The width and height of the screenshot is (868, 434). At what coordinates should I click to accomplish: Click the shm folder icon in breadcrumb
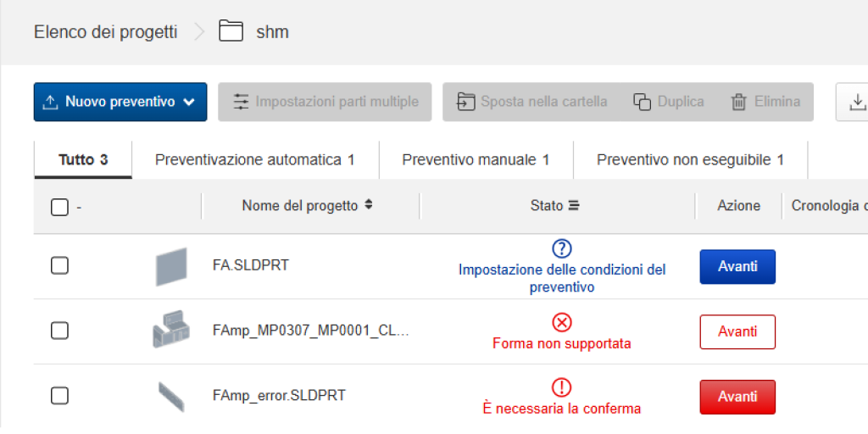(231, 32)
